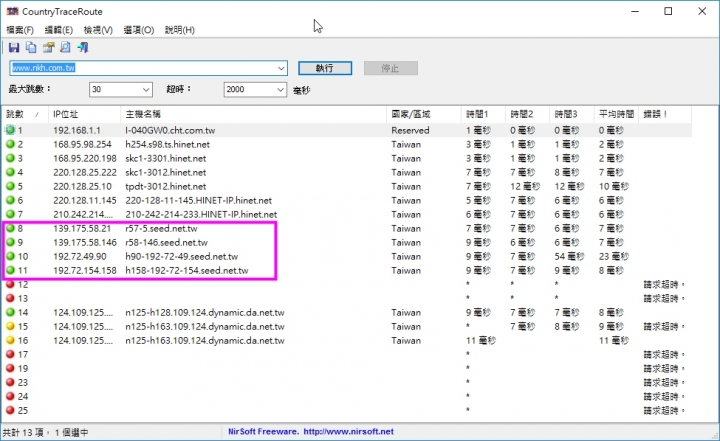Screen dimensions: 720x441
Task: Sort by the 平均時間 column header
Action: [x=616, y=114]
